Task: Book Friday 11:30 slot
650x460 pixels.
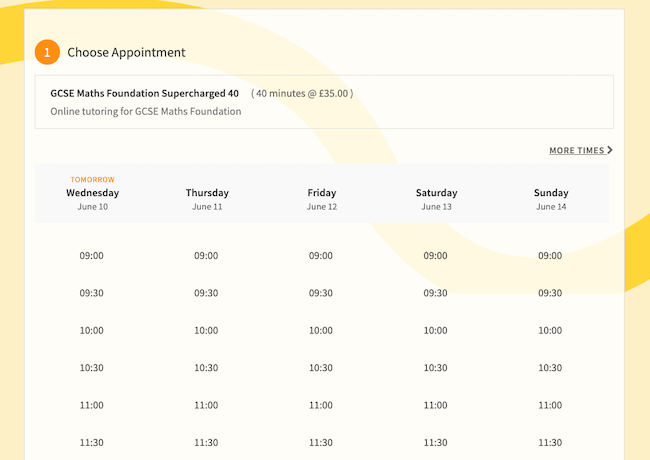Action: coord(321,442)
